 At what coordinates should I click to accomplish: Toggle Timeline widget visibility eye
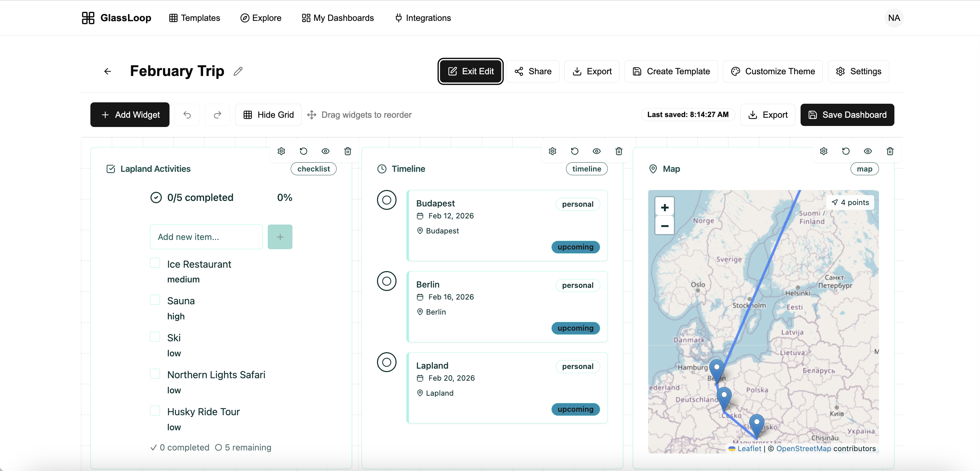tap(596, 151)
